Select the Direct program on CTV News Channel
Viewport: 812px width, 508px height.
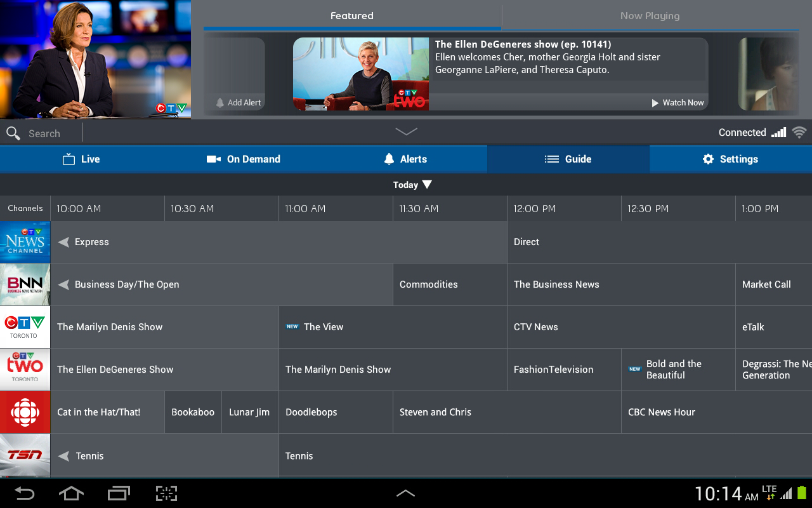click(x=660, y=242)
